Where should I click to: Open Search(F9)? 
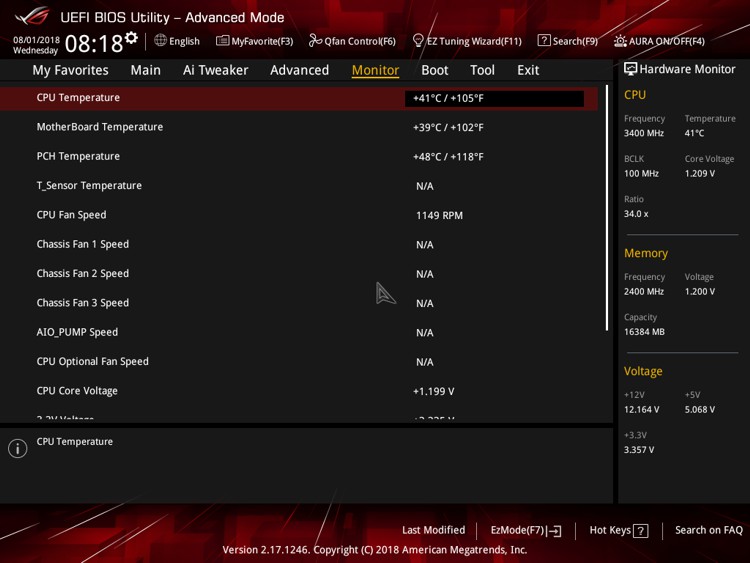[x=567, y=41]
